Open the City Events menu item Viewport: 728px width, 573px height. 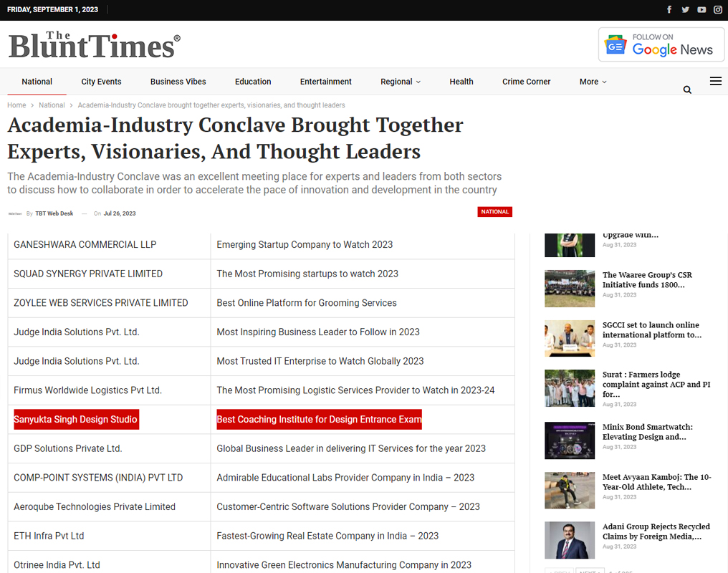(101, 82)
